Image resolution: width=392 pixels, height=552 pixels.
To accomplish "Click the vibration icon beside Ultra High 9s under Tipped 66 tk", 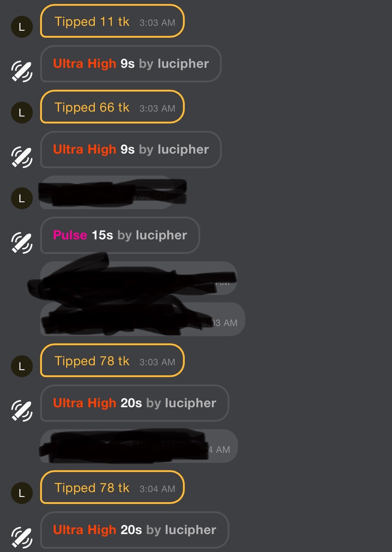I will click(x=22, y=157).
